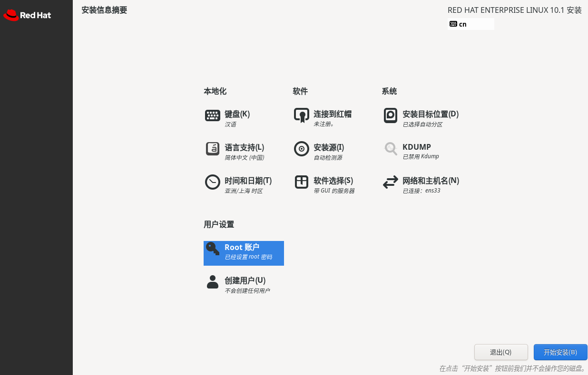
Task: Click the keyboard layout icon beside cn
Action: (x=453, y=24)
